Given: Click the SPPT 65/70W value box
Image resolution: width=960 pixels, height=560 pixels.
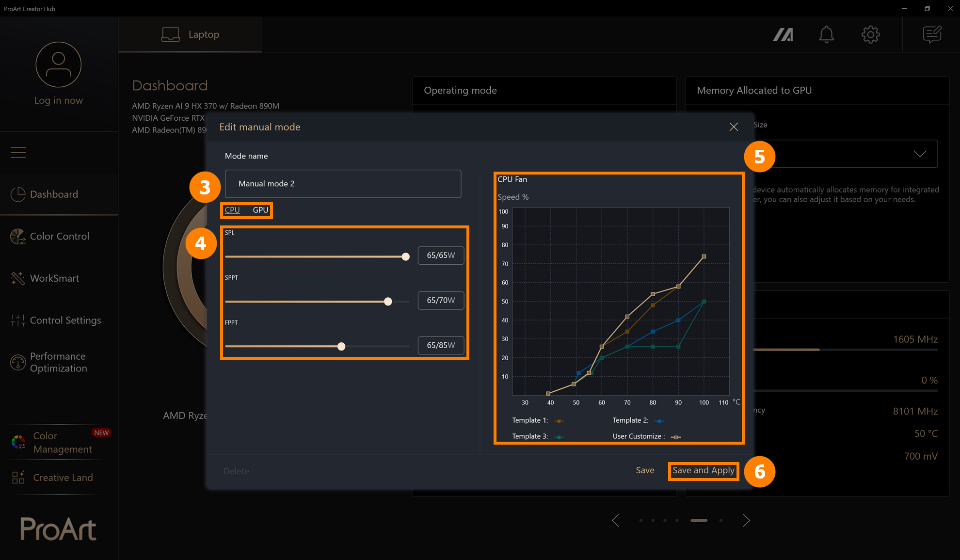Looking at the screenshot, I should [x=441, y=301].
